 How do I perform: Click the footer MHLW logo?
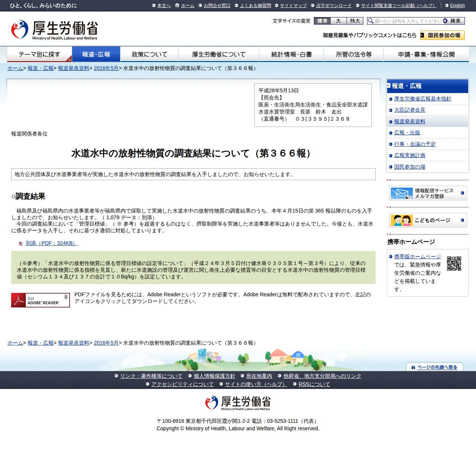click(x=238, y=403)
